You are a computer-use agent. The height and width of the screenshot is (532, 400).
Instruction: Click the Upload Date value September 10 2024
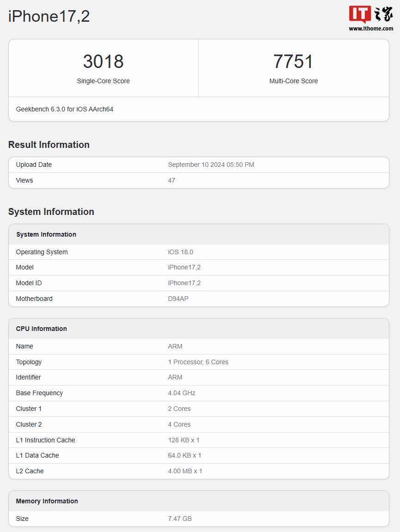pos(211,165)
